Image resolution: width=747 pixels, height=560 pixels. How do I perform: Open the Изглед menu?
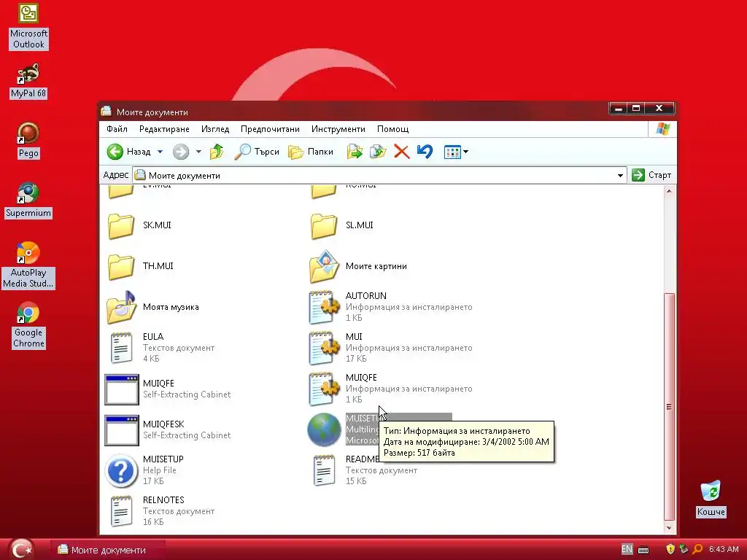tap(215, 129)
